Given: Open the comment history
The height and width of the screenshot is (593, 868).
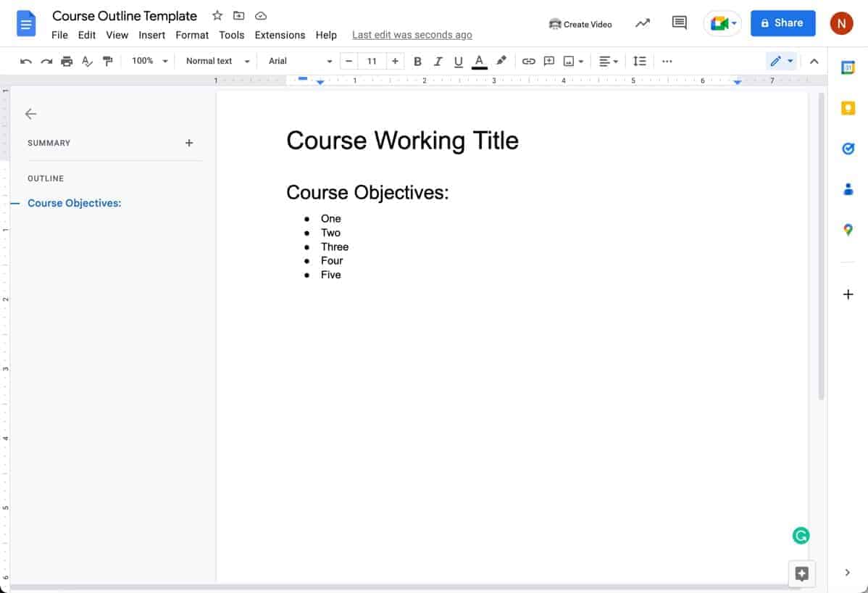Looking at the screenshot, I should (x=679, y=22).
